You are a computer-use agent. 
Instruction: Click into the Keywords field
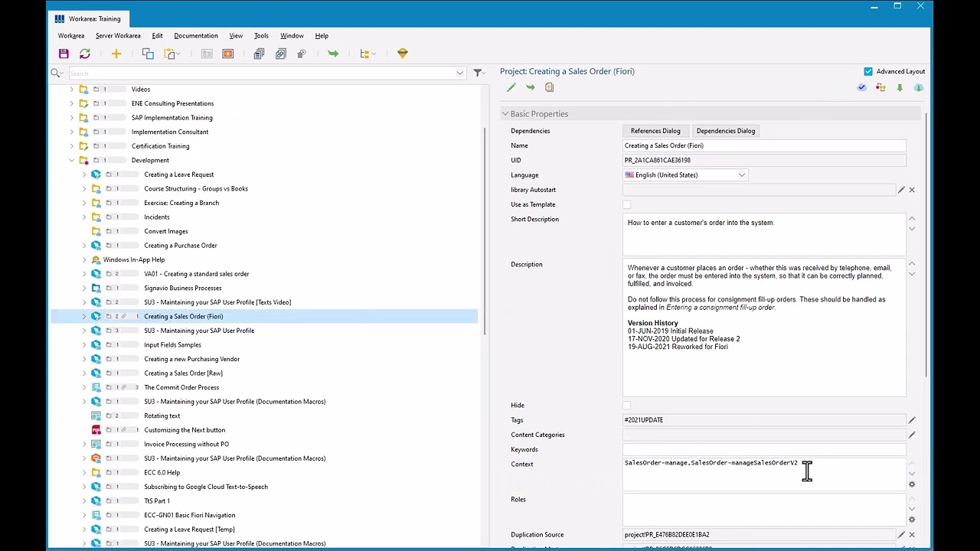[764, 449]
